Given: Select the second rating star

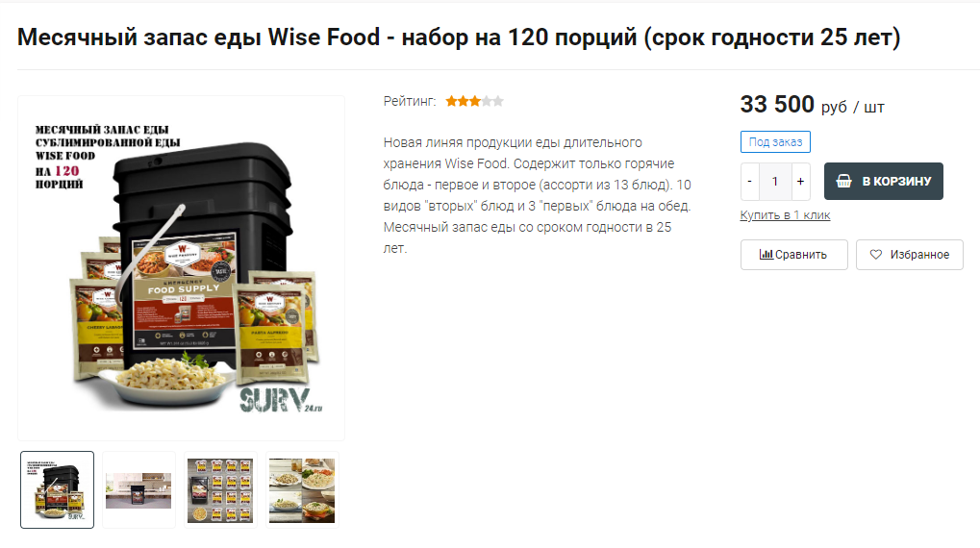Looking at the screenshot, I should [464, 101].
